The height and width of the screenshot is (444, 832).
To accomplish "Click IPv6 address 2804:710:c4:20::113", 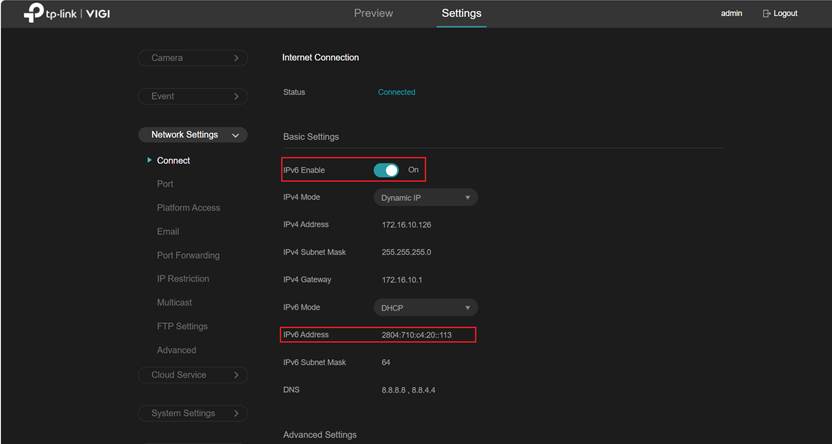I will 417,335.
